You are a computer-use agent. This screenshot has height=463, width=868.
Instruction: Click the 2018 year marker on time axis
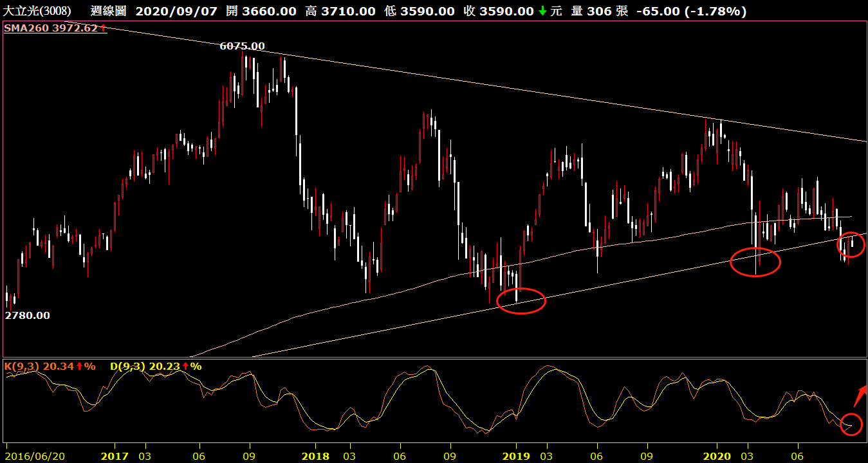coord(315,456)
